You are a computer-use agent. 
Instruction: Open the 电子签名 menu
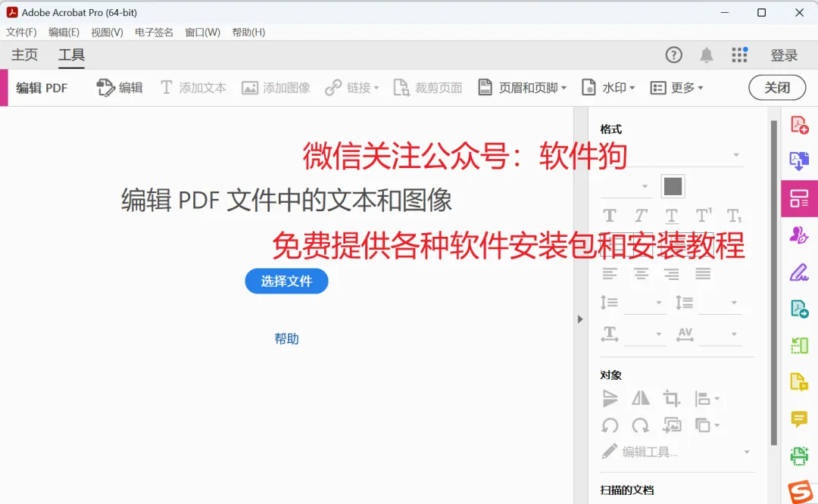154,33
